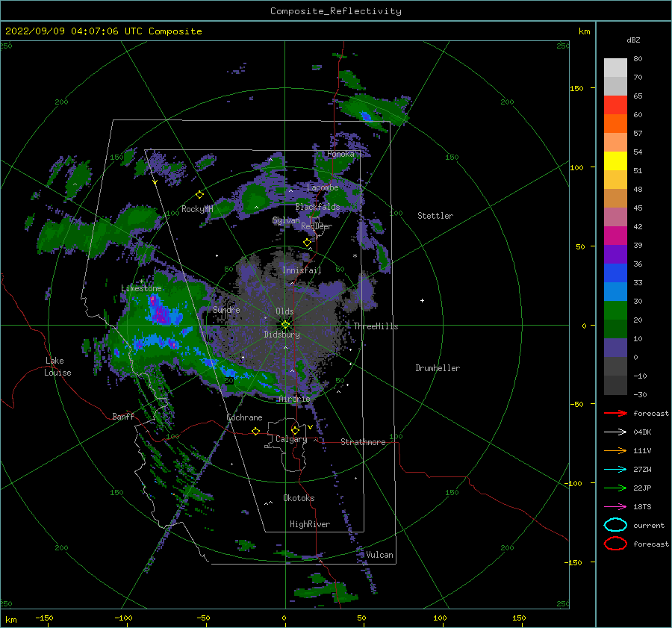672x628 pixels.
Task: Click the ThreeHills label on the map
Action: (376, 326)
